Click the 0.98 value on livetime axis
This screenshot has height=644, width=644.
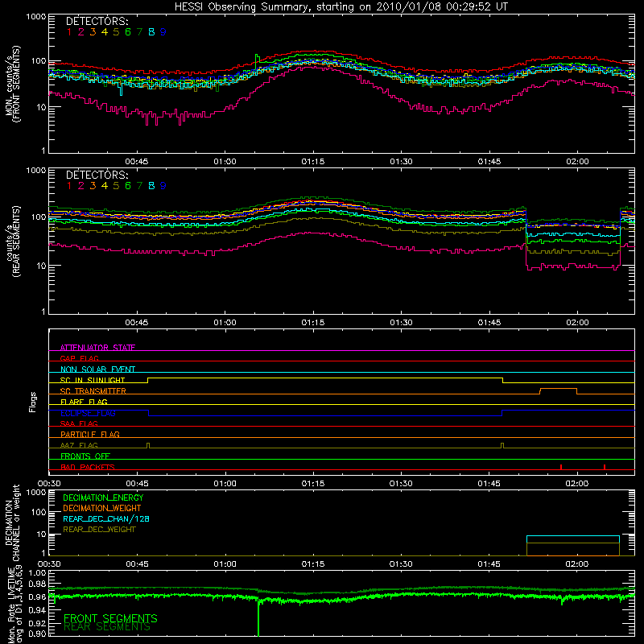click(x=37, y=584)
